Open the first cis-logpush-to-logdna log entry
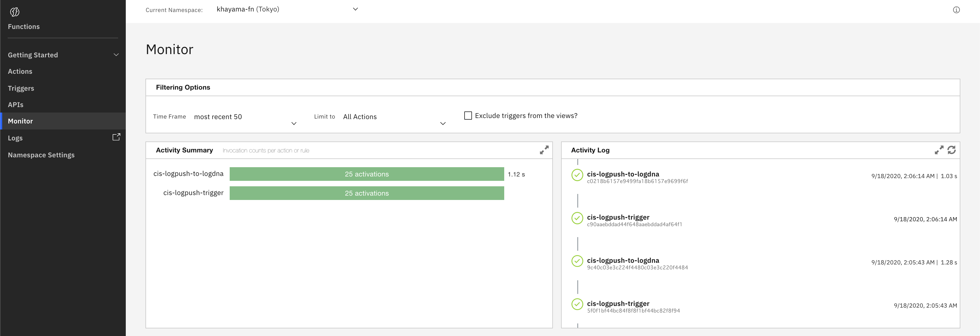 [623, 174]
